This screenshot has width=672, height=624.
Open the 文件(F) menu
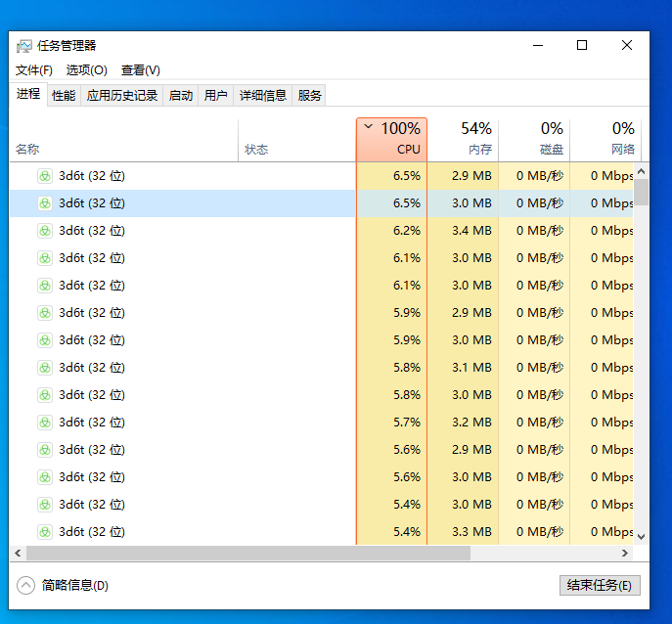pyautogui.click(x=34, y=70)
